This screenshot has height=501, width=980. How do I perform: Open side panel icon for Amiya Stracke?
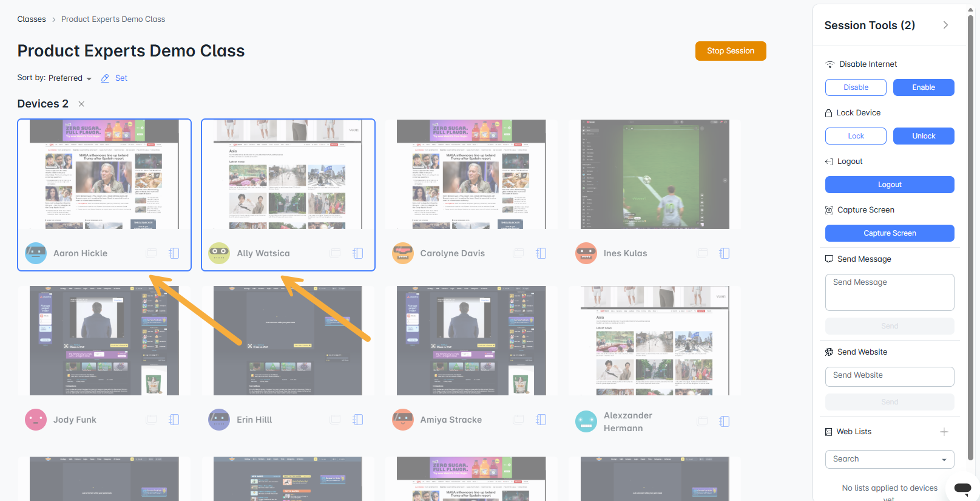pyautogui.click(x=541, y=420)
